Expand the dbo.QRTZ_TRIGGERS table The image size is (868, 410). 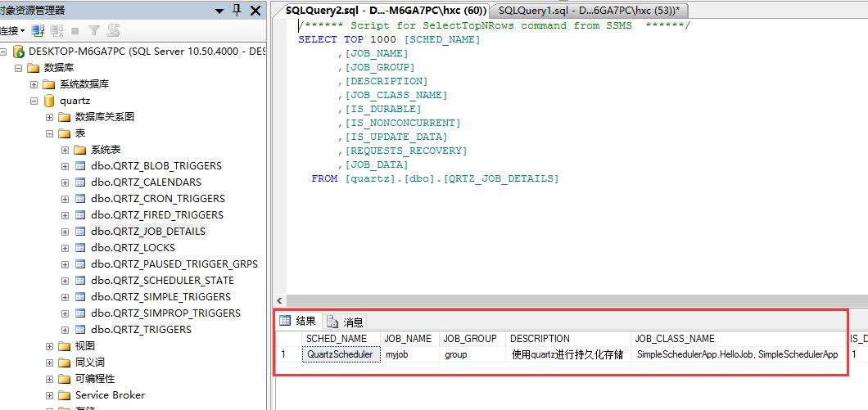click(66, 329)
